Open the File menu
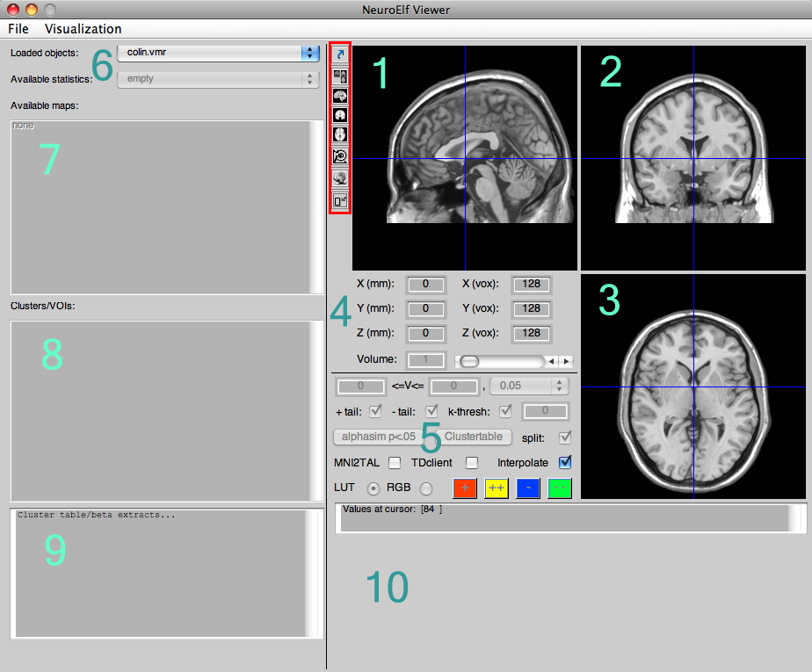This screenshot has width=812, height=672. 18,29
